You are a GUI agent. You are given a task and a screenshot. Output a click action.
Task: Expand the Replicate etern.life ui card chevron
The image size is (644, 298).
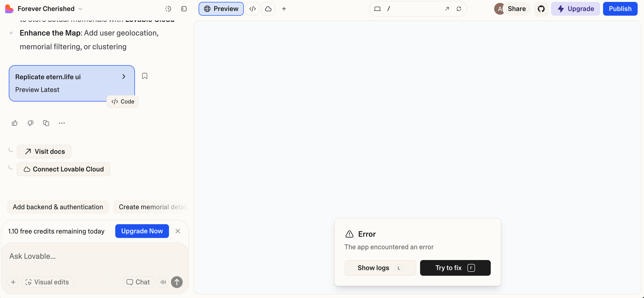124,77
